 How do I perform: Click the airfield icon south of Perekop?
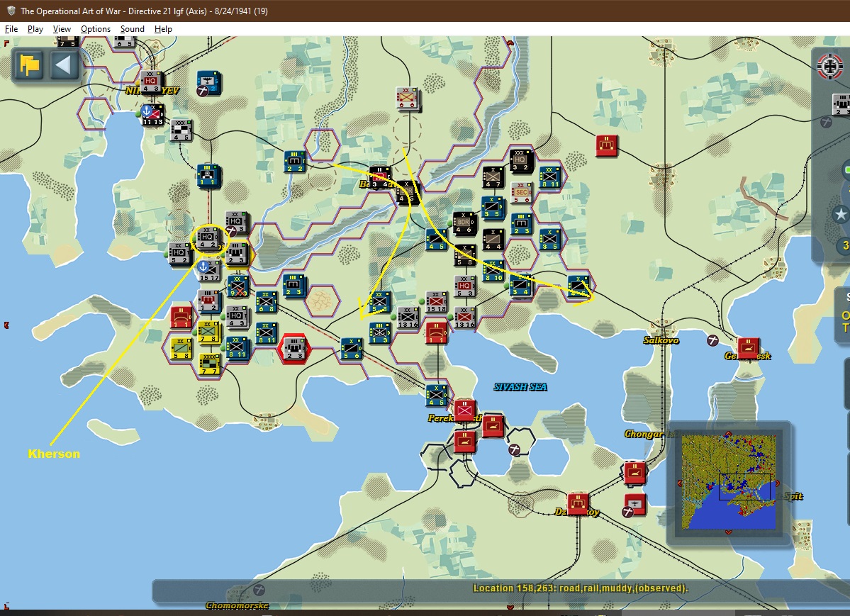(x=514, y=449)
